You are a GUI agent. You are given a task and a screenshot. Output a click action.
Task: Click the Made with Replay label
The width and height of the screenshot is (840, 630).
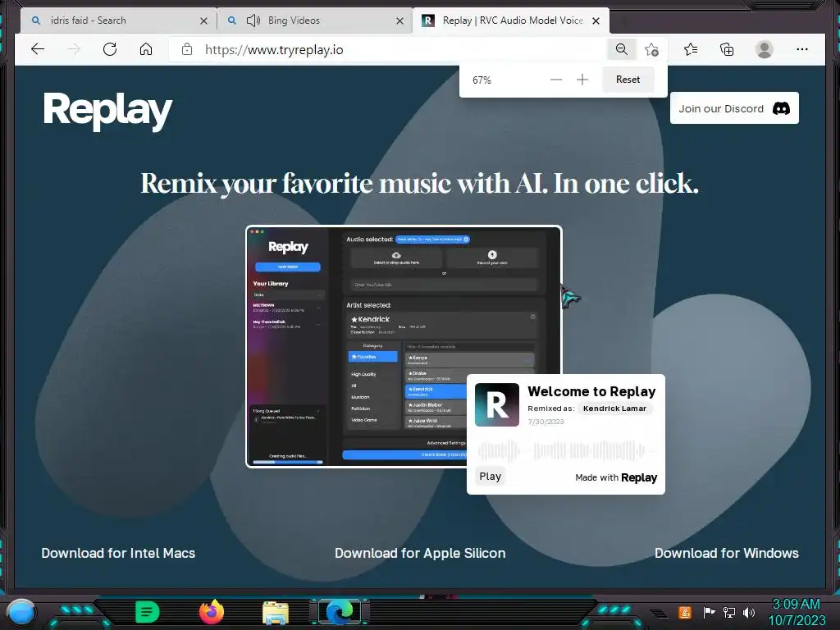[x=616, y=477]
